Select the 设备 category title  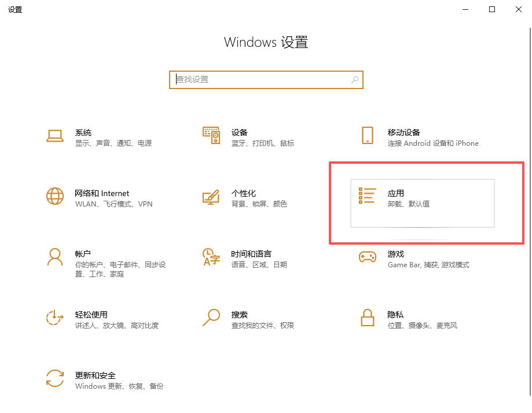[239, 132]
